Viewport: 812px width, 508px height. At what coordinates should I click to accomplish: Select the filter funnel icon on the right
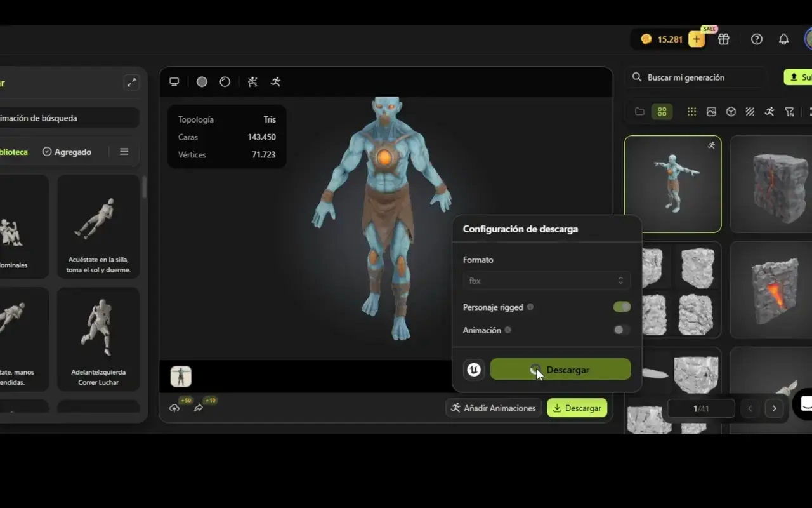(789, 111)
